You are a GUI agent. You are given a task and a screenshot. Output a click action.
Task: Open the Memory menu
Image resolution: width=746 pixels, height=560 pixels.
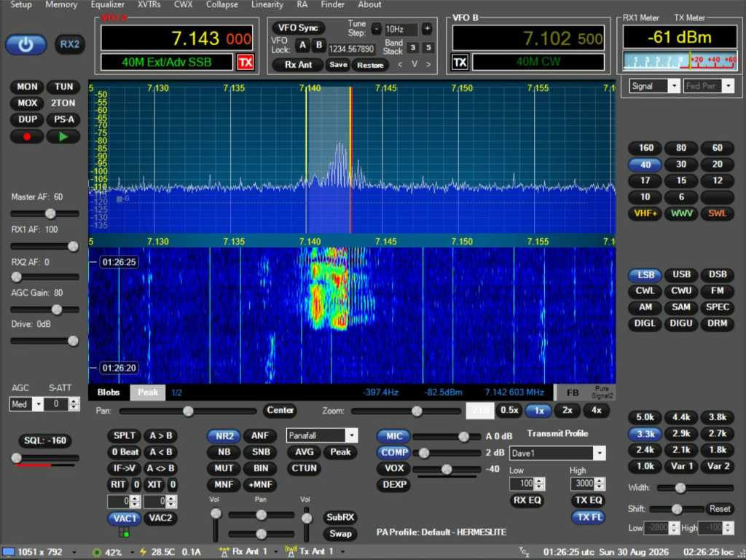point(61,5)
